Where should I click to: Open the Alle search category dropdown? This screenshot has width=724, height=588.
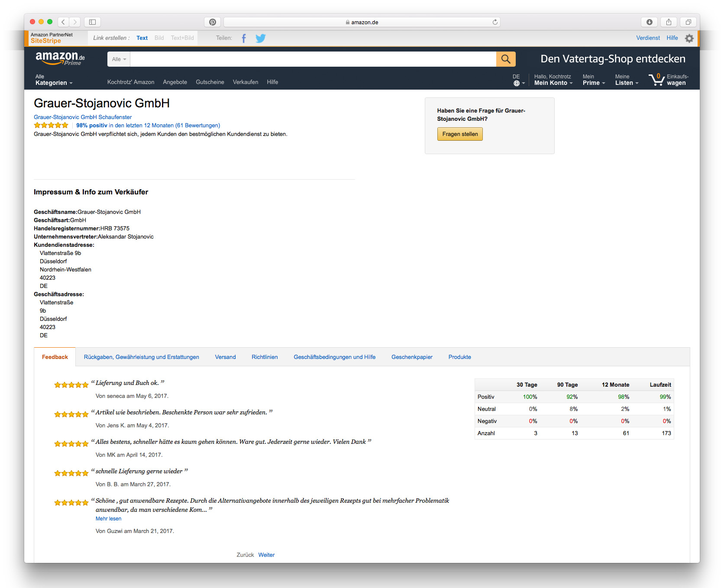119,59
